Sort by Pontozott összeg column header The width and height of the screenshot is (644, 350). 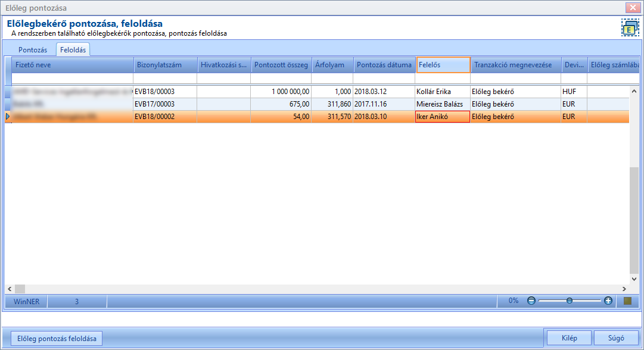click(281, 65)
